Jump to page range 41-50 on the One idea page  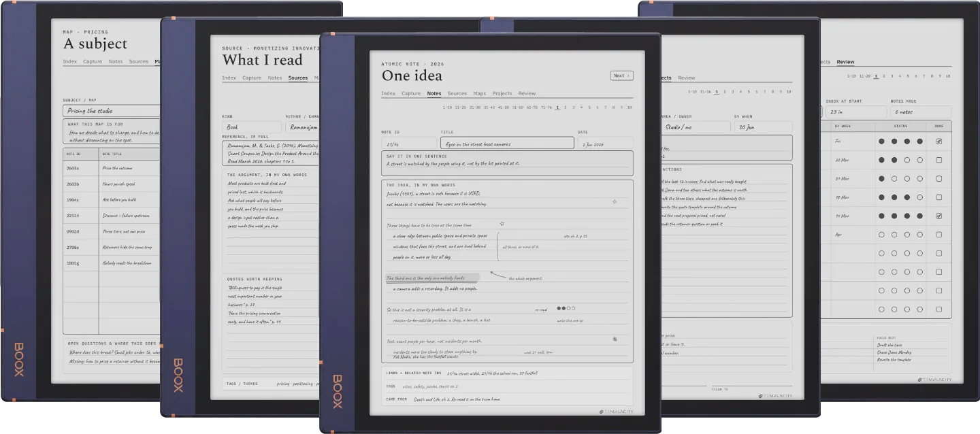pos(503,107)
